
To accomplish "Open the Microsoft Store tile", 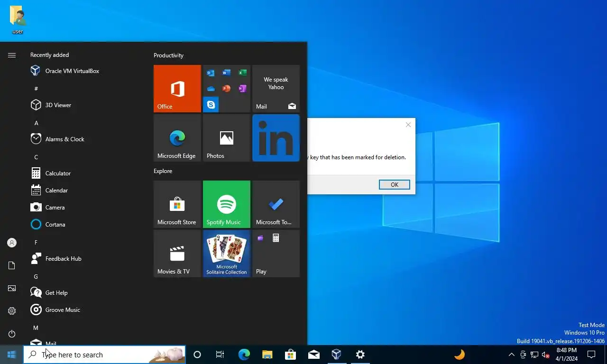I will pos(177,204).
